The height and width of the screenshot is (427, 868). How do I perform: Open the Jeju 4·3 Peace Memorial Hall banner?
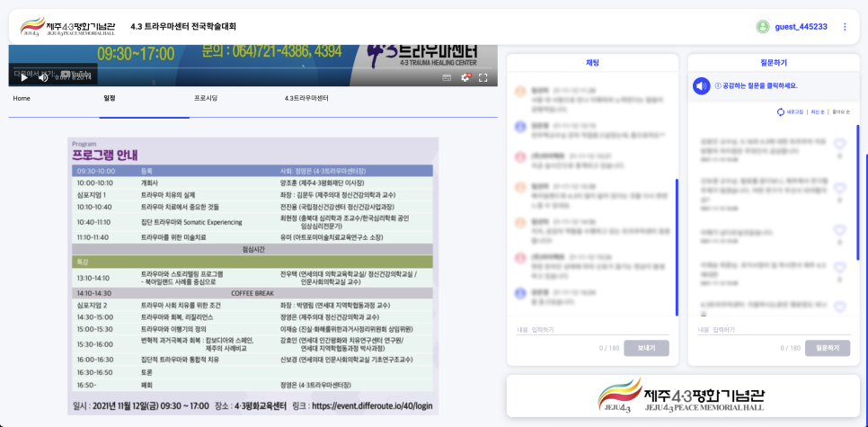pyautogui.click(x=683, y=396)
